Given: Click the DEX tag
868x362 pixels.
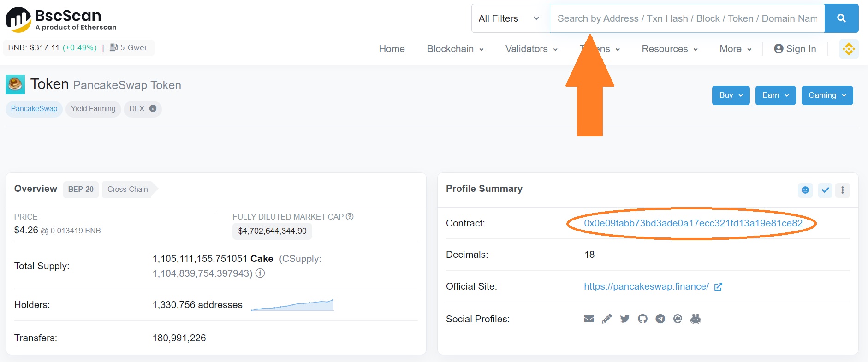Looking at the screenshot, I should point(143,109).
